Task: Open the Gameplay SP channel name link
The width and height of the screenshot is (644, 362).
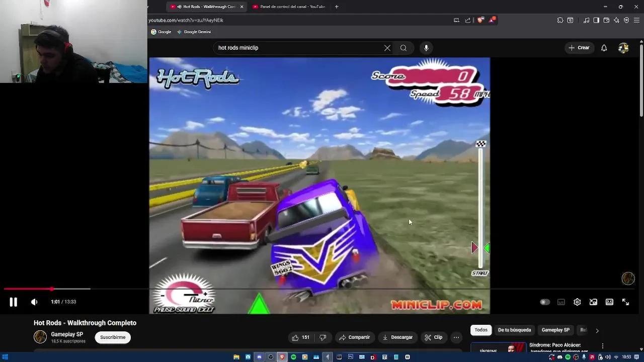Action: (67, 334)
